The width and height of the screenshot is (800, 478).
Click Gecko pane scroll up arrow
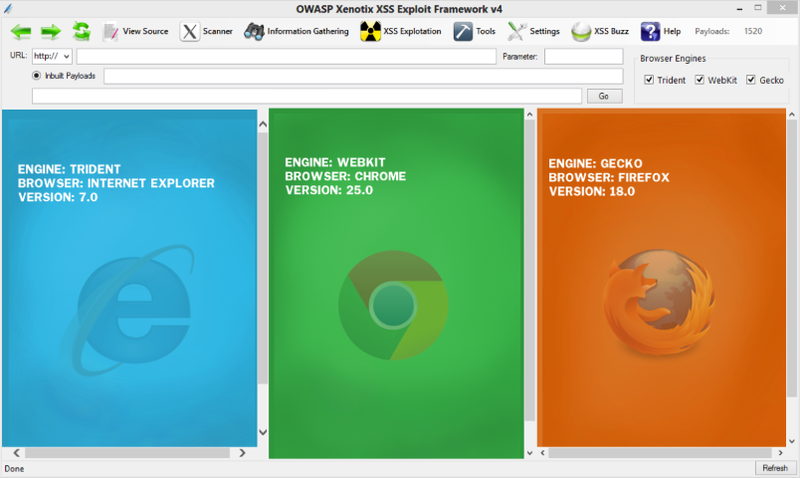792,115
